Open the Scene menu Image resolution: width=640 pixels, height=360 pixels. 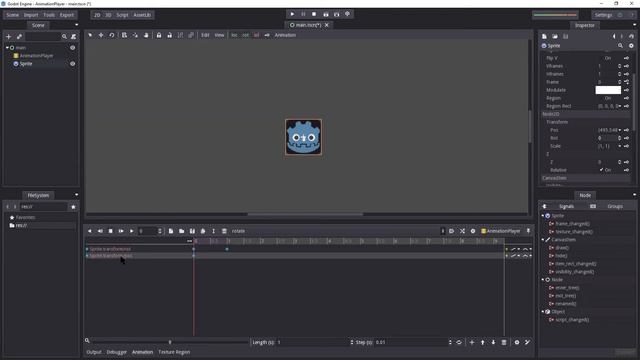coord(13,15)
